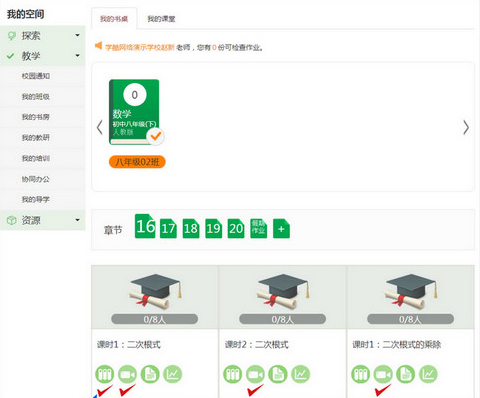The height and width of the screenshot is (398, 480).
Task: Click the video camera icon under 二次根式的乘除
Action: click(x=383, y=374)
